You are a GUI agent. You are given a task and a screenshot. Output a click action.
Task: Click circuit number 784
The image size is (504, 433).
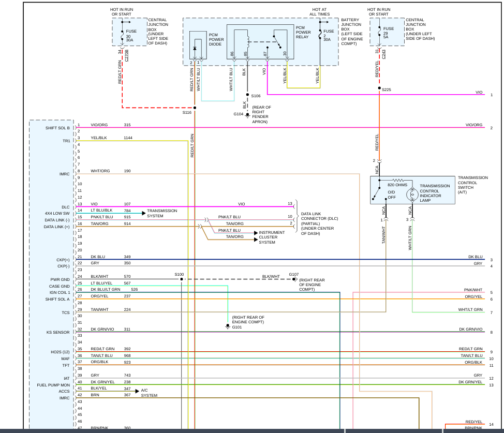click(127, 211)
